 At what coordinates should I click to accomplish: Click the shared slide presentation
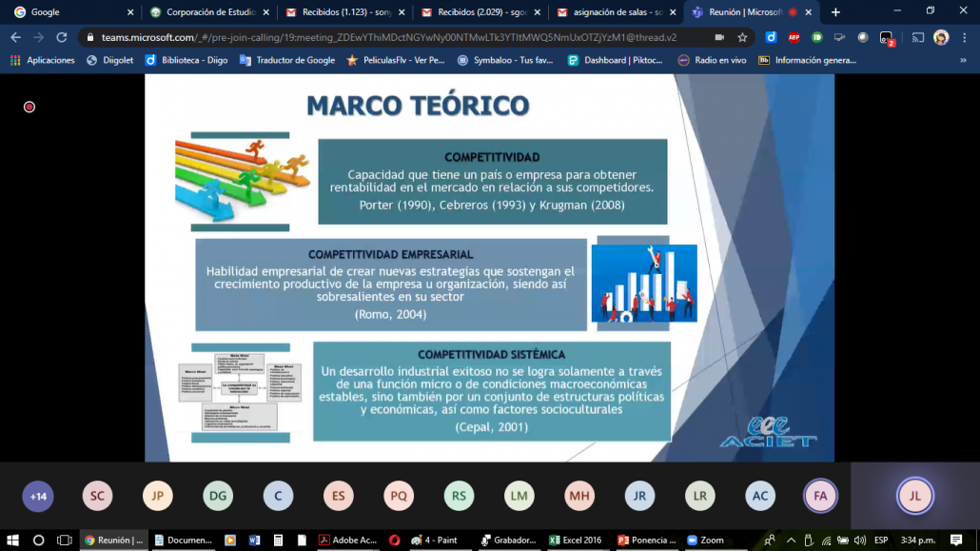[489, 267]
